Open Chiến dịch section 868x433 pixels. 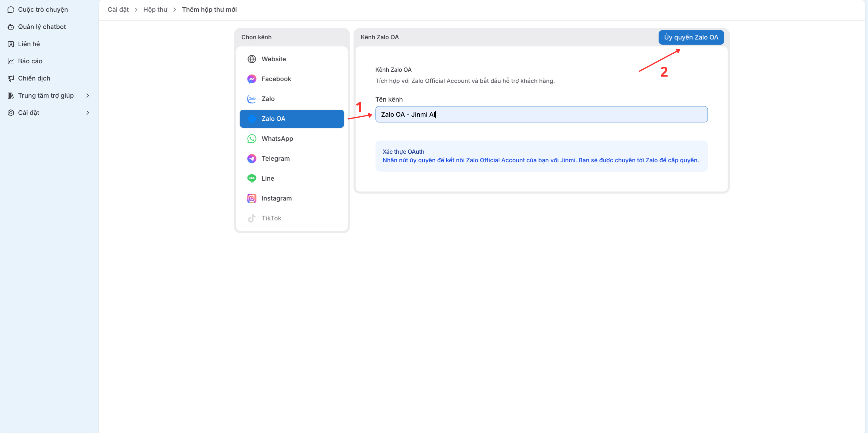tap(34, 78)
